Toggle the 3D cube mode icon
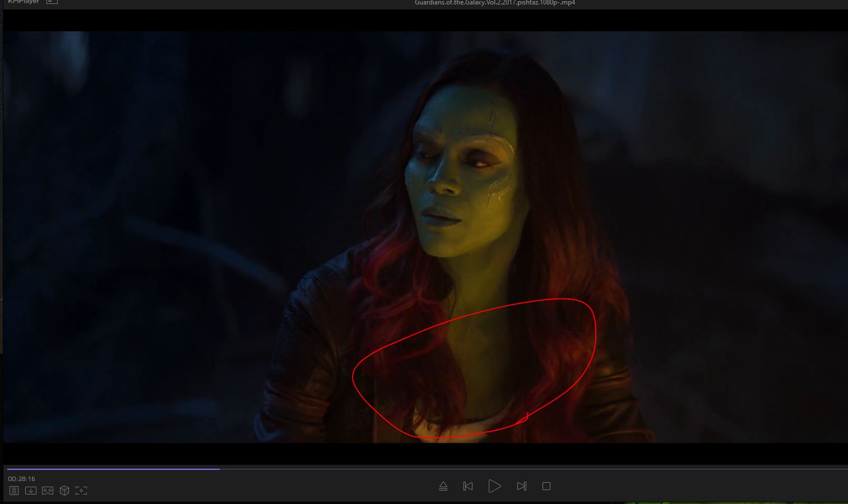The image size is (848, 504). 64,491
